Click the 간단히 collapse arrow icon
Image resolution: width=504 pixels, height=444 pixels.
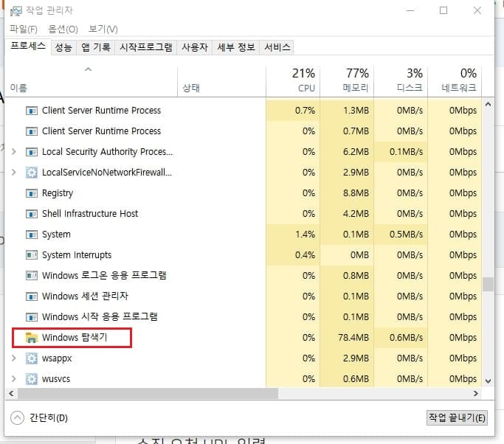[18, 418]
